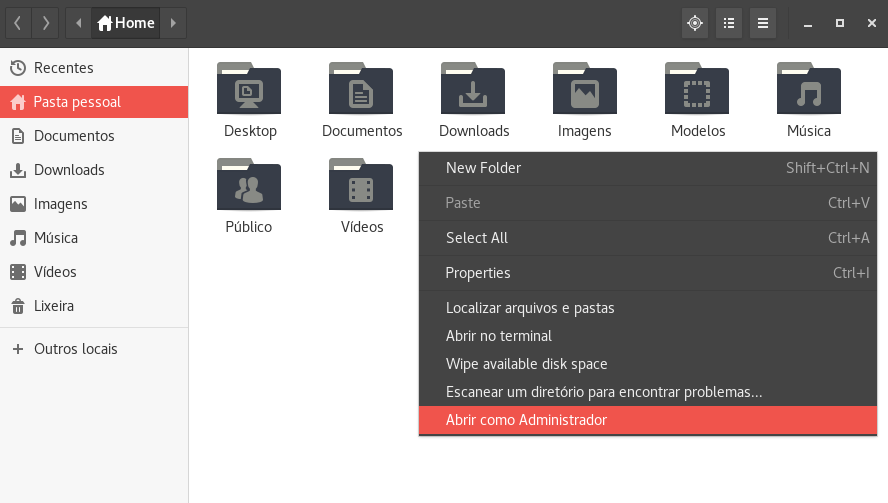The image size is (888, 503).
Task: Open Vídeos in the sidebar
Action: coord(94,272)
